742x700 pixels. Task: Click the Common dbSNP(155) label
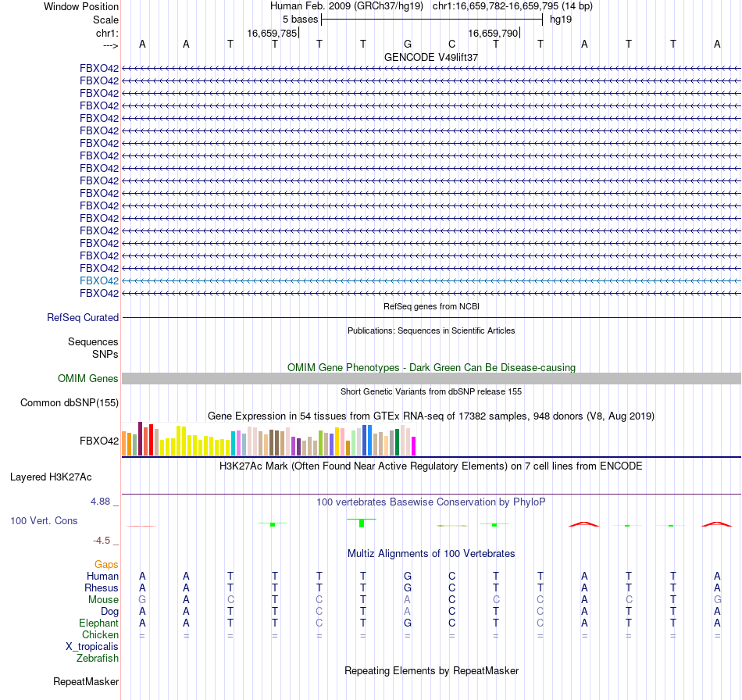click(x=69, y=403)
